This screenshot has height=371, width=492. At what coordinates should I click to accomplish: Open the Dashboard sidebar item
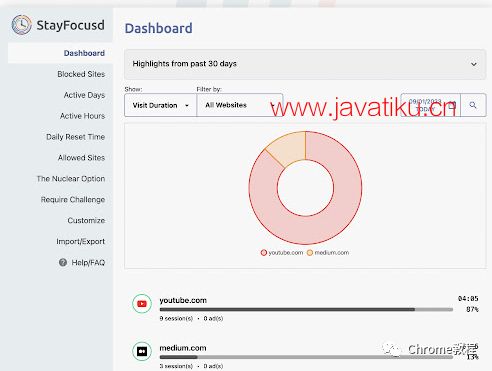[x=60, y=53]
